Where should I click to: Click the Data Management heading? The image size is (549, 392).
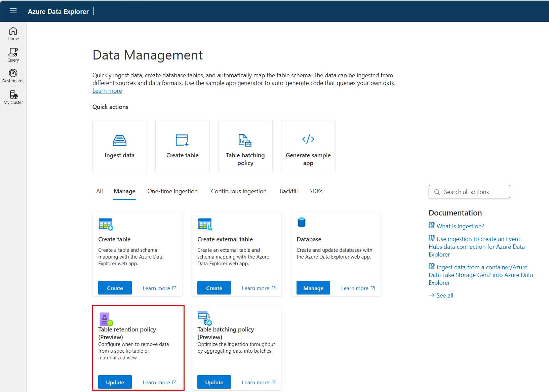point(148,55)
